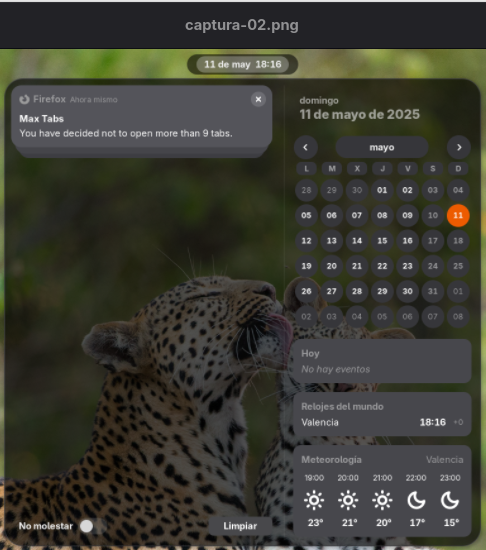Image resolution: width=486 pixels, height=550 pixels.
Task: Click the Firefox icon in notification header
Action: (25, 99)
